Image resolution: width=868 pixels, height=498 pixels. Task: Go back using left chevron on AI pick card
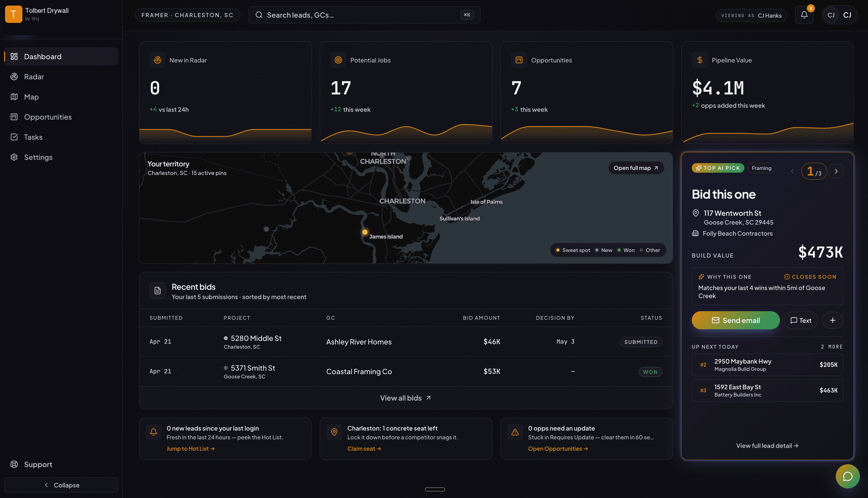pos(792,171)
